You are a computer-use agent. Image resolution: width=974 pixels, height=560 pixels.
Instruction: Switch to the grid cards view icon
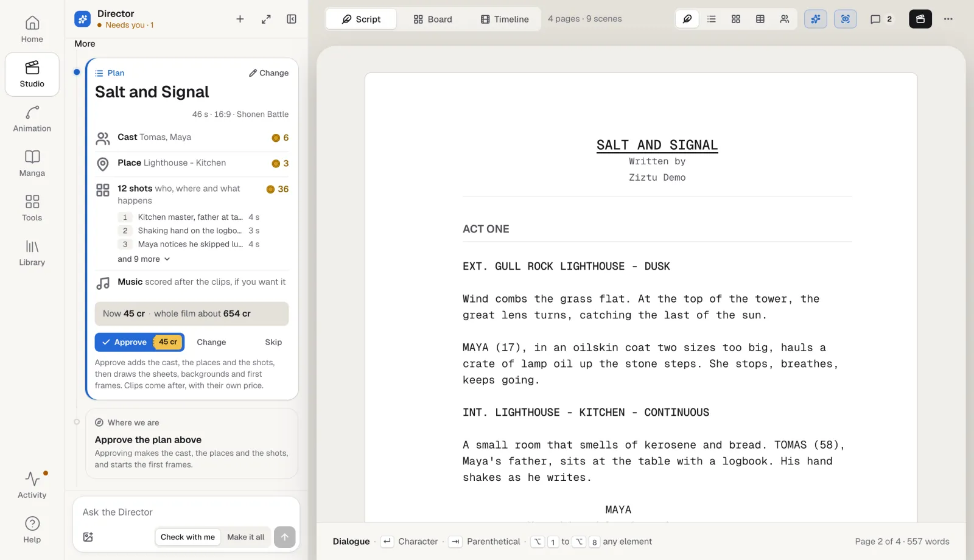736,19
